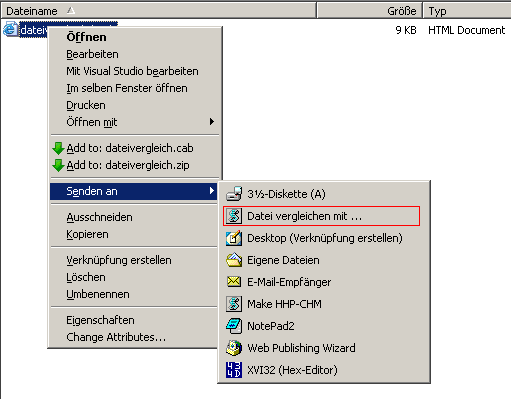511x399 pixels.
Task: Click the XVI32 Hex-Editor icon
Action: [234, 370]
